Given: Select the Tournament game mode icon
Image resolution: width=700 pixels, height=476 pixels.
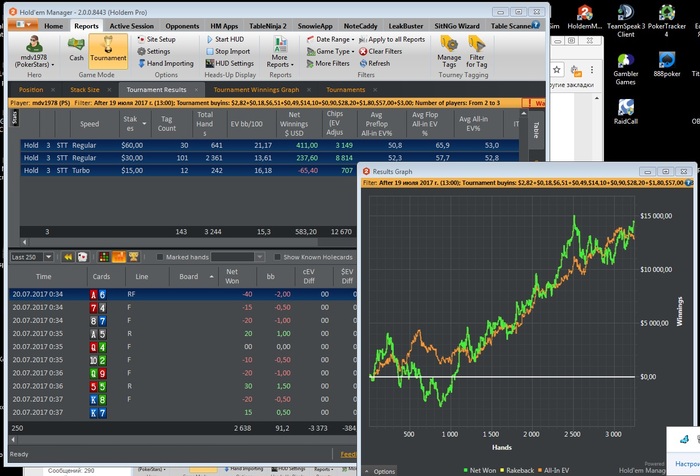Looking at the screenshot, I should pos(108,50).
